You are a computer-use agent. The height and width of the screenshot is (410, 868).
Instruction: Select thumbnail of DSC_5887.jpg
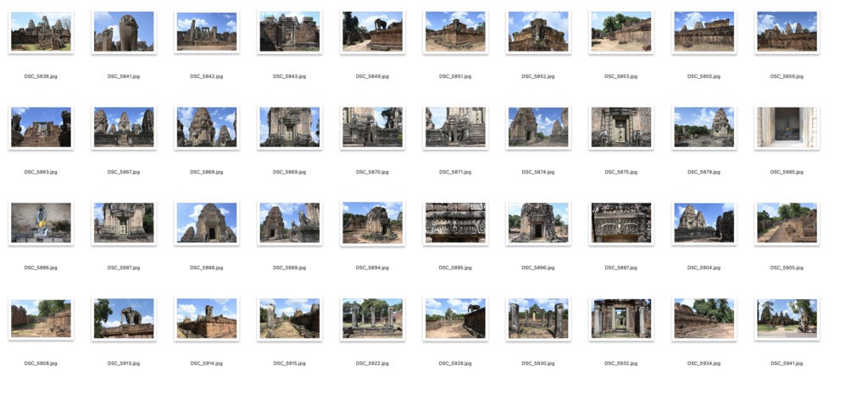(124, 223)
